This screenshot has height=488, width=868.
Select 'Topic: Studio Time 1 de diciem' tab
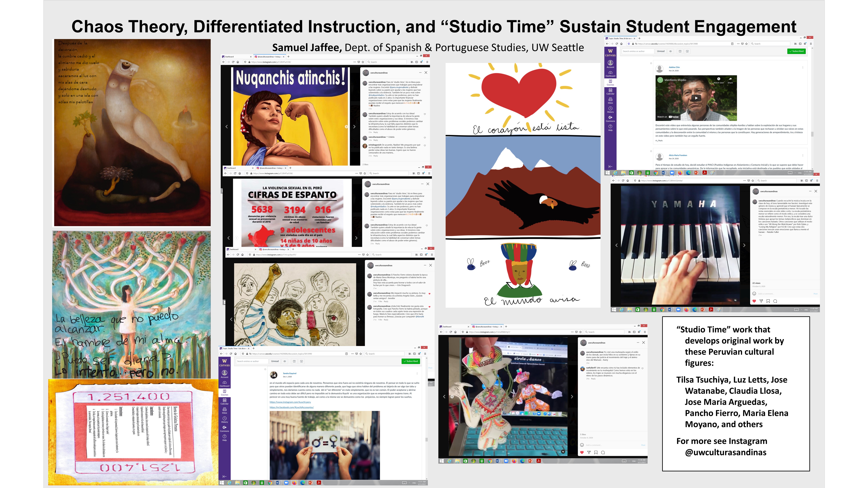pyautogui.click(x=235, y=348)
